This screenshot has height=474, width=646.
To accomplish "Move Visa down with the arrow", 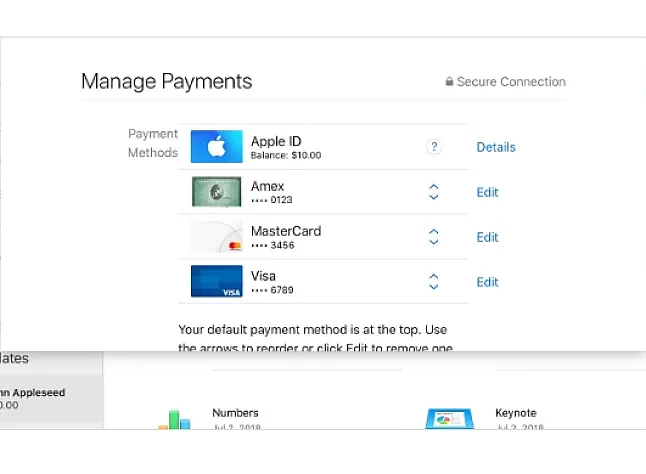I will [x=433, y=287].
